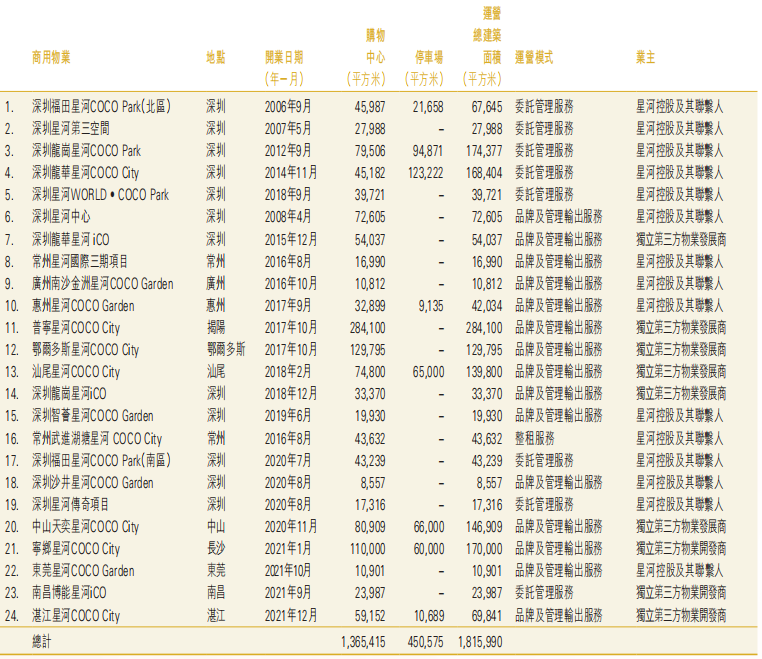Viewport: 762px width, 659px height.
Task: Select the 湛江星河COCO City property name
Action: 76,616
